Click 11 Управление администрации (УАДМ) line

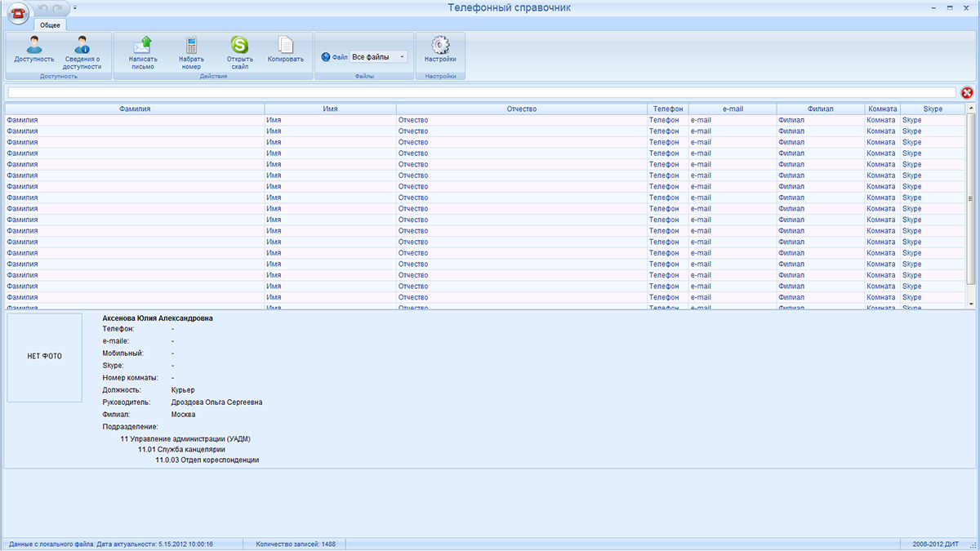click(x=185, y=439)
